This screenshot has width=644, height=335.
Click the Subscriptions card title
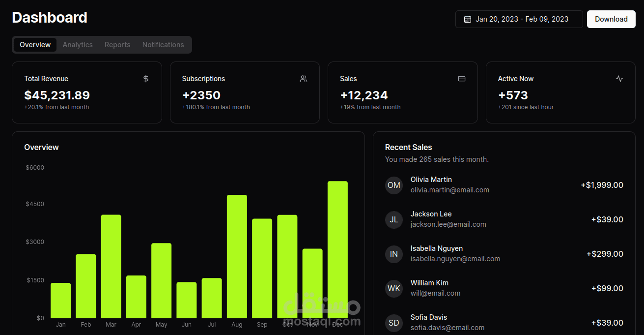[203, 79]
